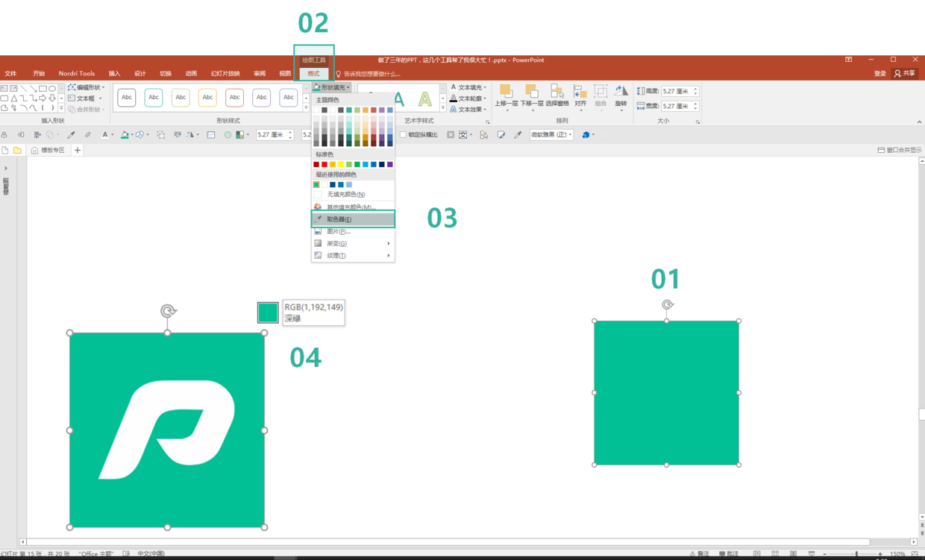This screenshot has height=560, width=925.
Task: Pick the dark red standard color
Action: [x=316, y=164]
